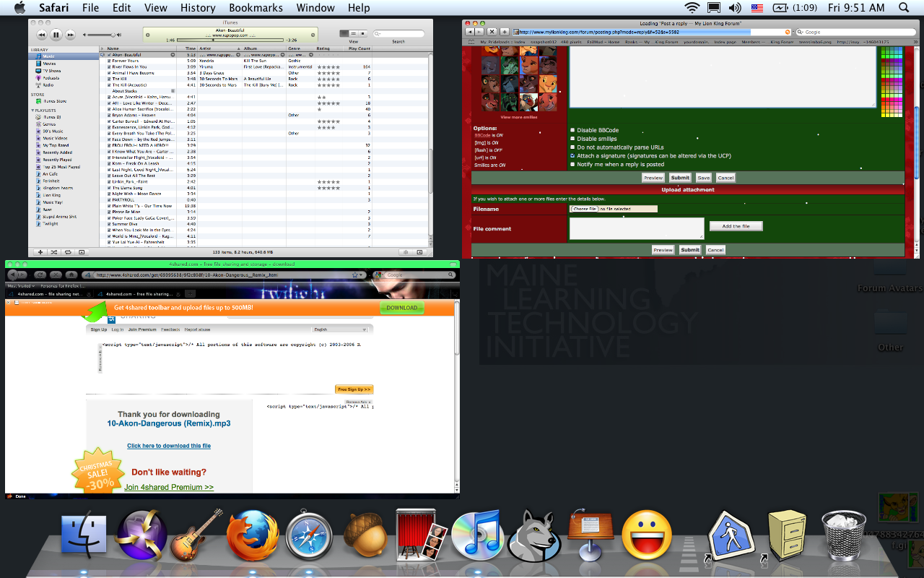The image size is (924, 578).
Task: Open the History menu in the menu bar
Action: coord(197,8)
